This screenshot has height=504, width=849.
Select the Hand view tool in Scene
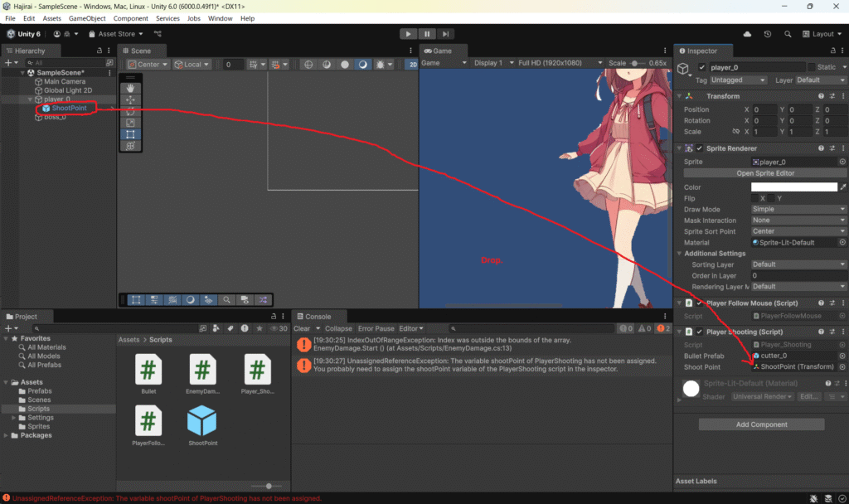pos(130,88)
